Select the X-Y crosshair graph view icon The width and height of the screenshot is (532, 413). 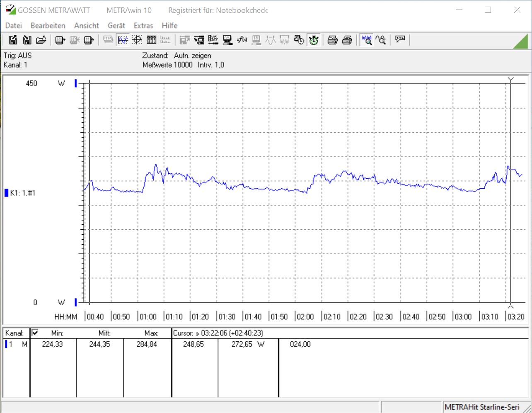137,40
